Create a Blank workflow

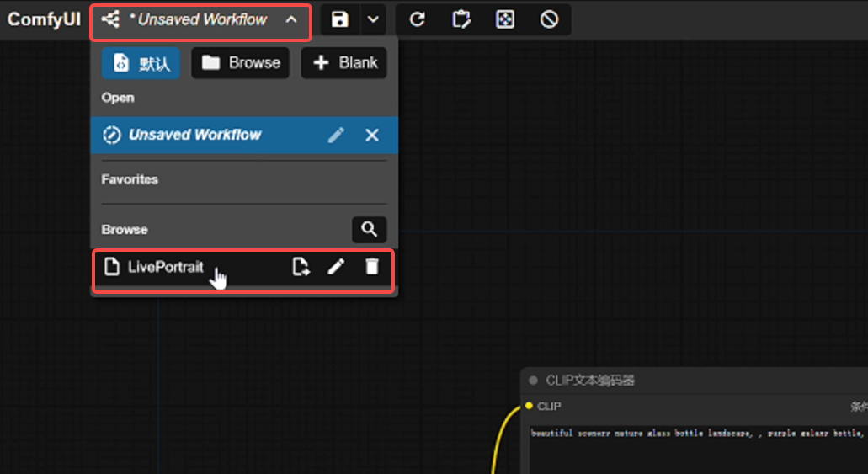(343, 63)
